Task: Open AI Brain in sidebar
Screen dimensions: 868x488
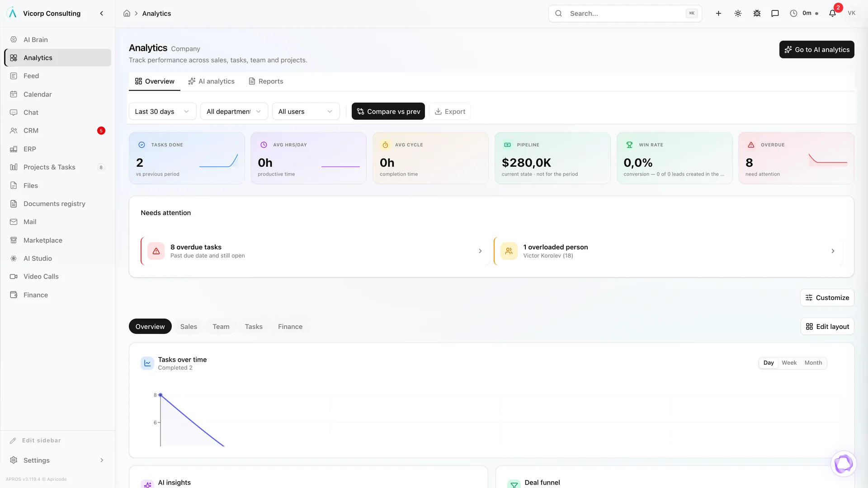Action: click(57, 39)
